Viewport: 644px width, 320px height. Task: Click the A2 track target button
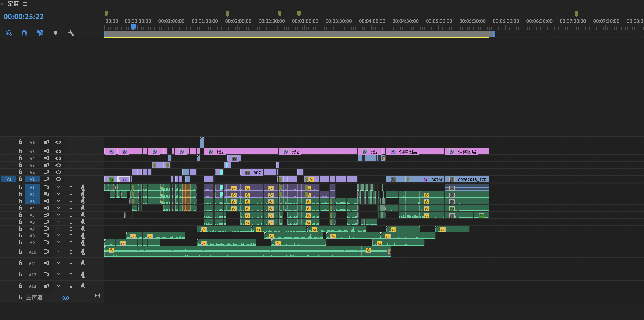click(x=32, y=195)
